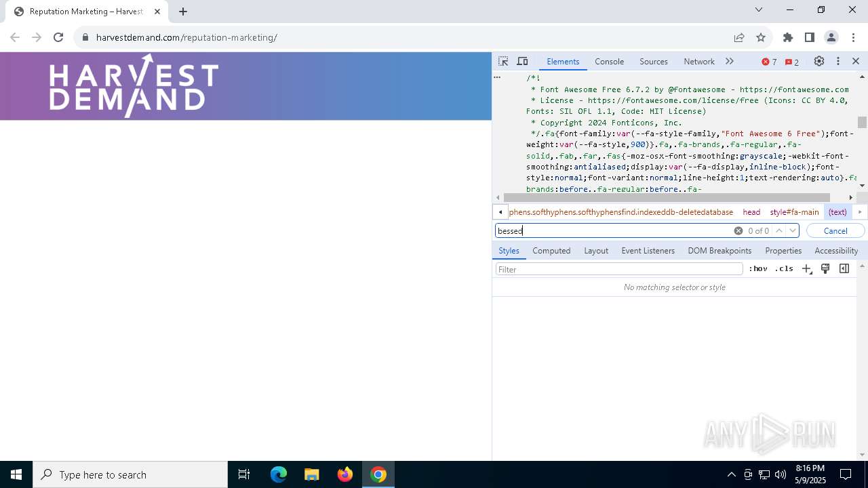The image size is (868, 488).
Task: Open the Extensions puzzle icon
Action: coord(788,37)
